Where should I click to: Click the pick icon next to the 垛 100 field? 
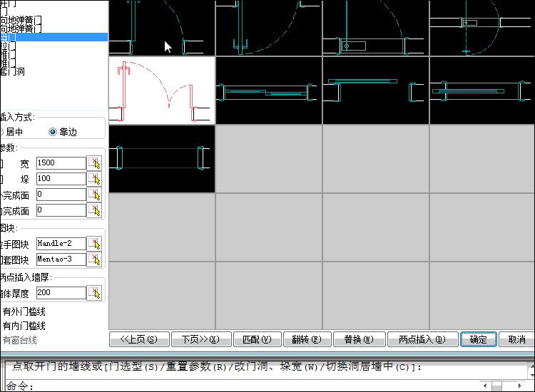pos(94,179)
